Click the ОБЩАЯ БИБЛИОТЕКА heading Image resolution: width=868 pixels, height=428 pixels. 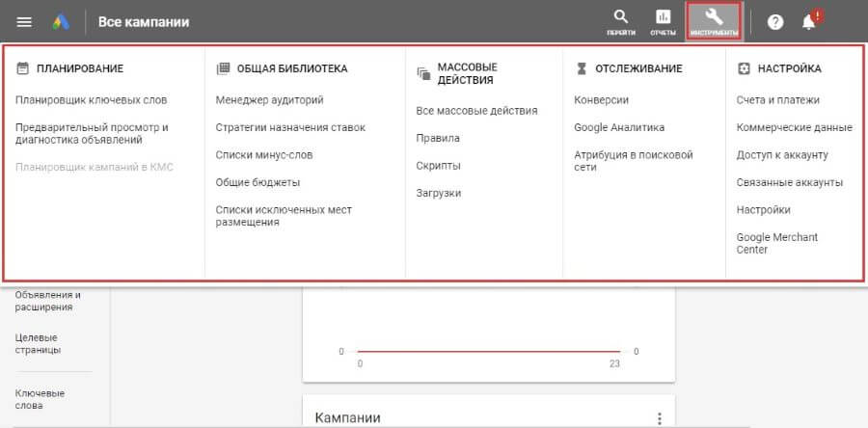click(x=292, y=68)
